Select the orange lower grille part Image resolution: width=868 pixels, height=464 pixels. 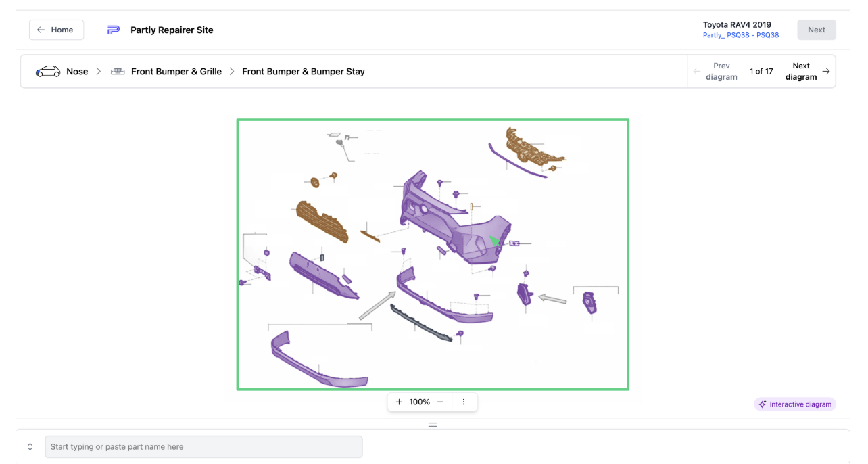tap(322, 221)
